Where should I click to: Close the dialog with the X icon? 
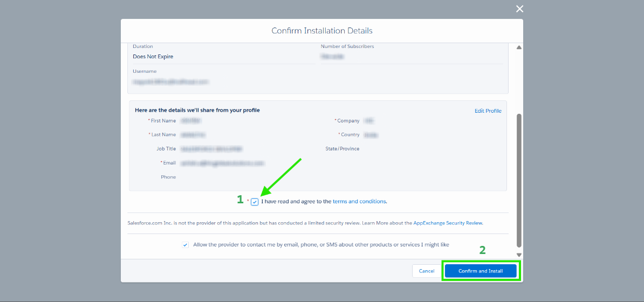(x=519, y=9)
